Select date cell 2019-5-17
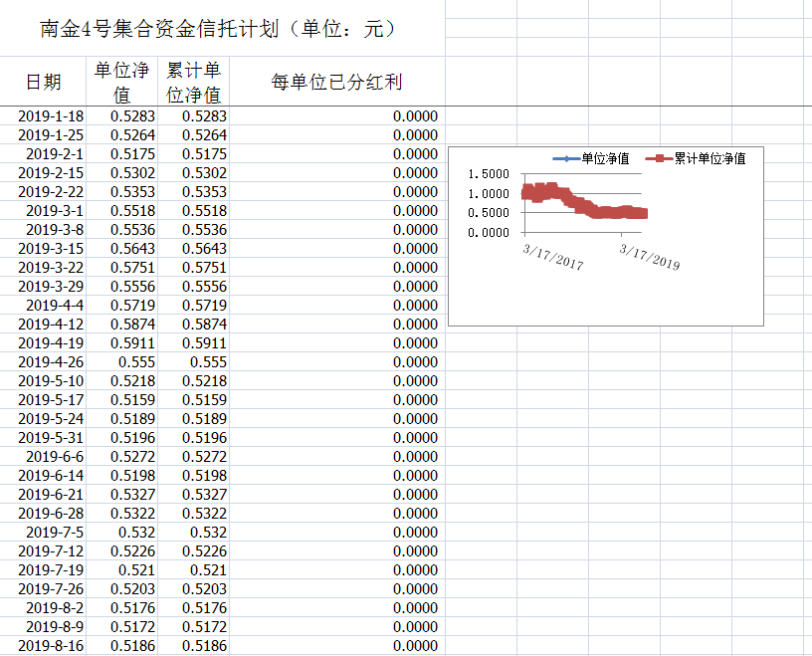The image size is (812, 656). coord(43,399)
